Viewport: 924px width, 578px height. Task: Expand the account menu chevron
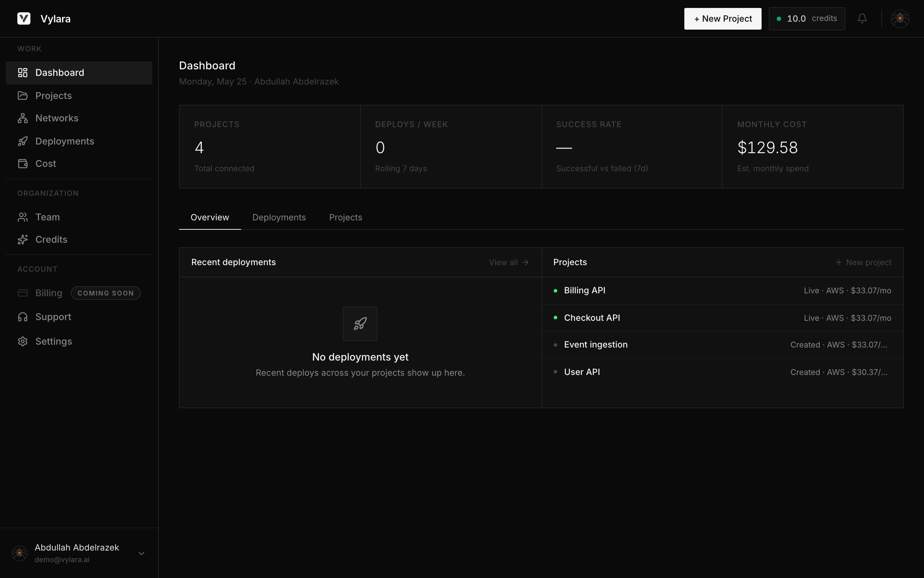click(x=141, y=553)
